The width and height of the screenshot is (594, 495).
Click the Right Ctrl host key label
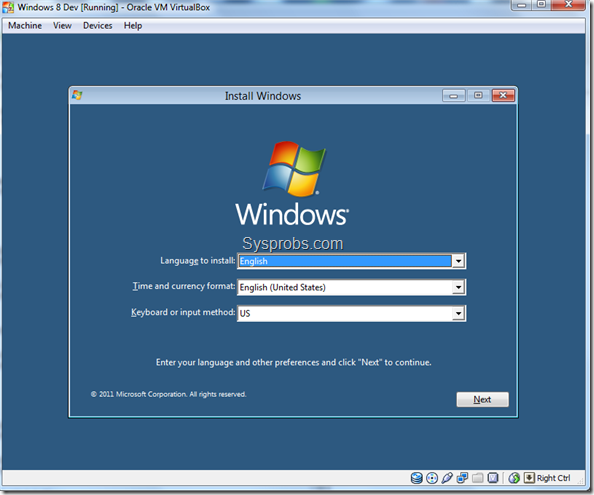pyautogui.click(x=553, y=478)
